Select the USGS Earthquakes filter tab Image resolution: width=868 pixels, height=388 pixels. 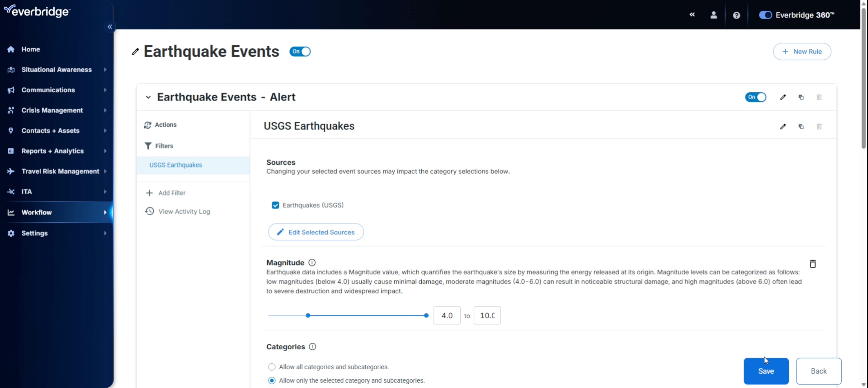tap(175, 165)
